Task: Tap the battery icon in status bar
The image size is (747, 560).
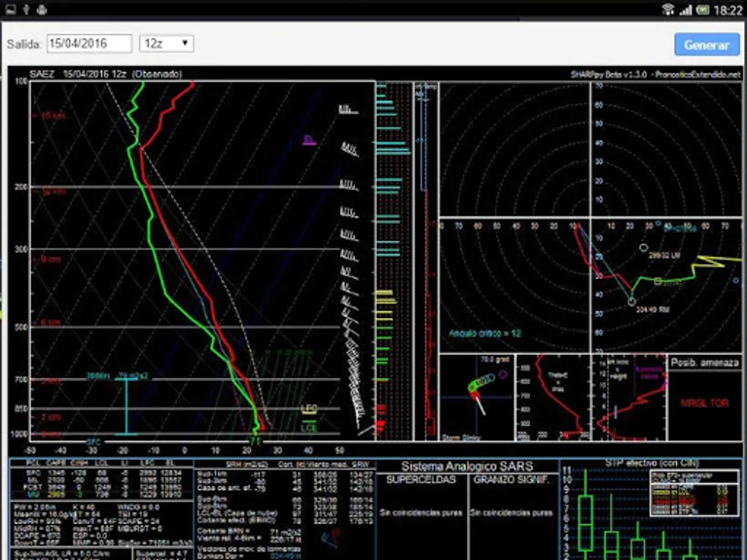Action: click(x=702, y=9)
